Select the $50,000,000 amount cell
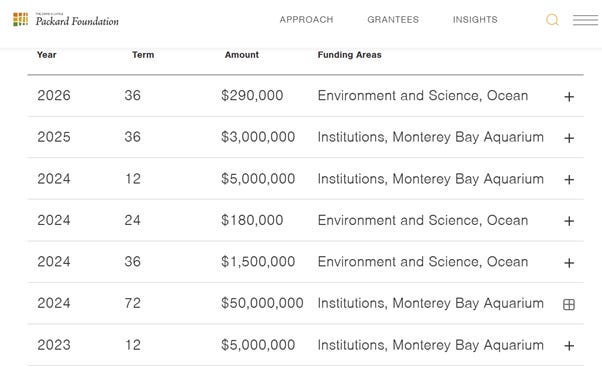The width and height of the screenshot is (602, 367). click(x=262, y=303)
